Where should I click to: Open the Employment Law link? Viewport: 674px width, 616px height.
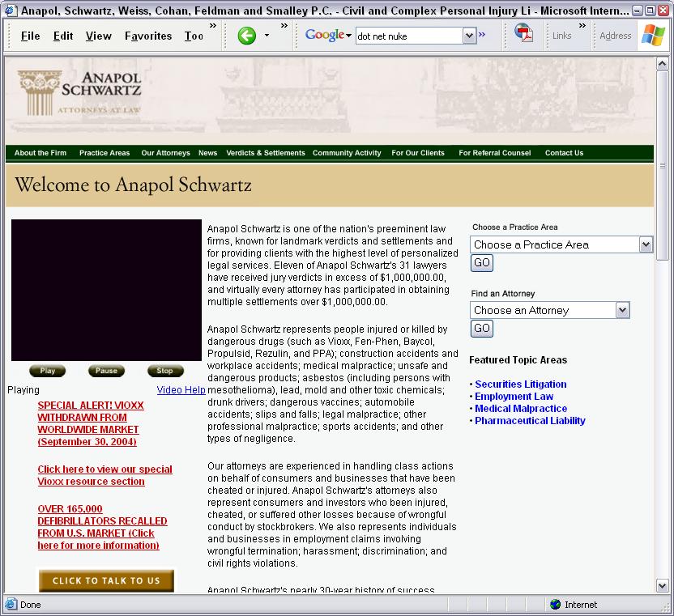click(x=514, y=396)
